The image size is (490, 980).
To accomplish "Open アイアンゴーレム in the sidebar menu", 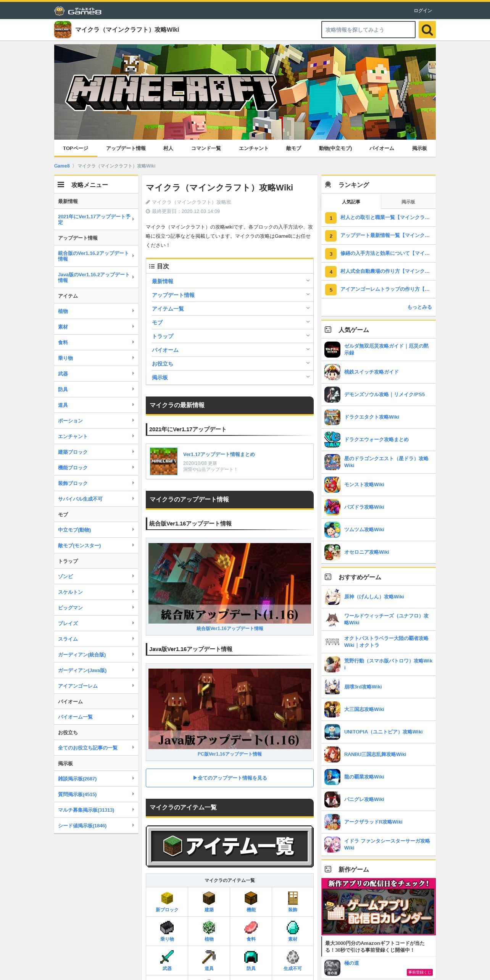I will click(x=96, y=686).
